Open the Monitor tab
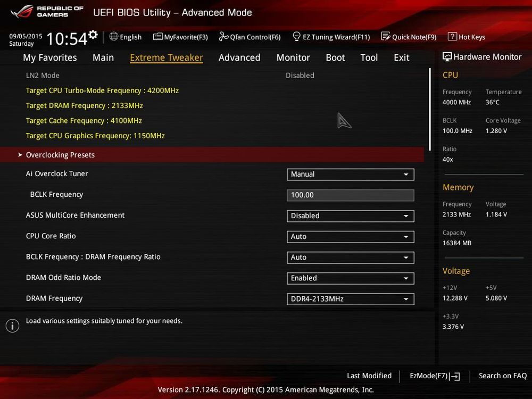 293,57
